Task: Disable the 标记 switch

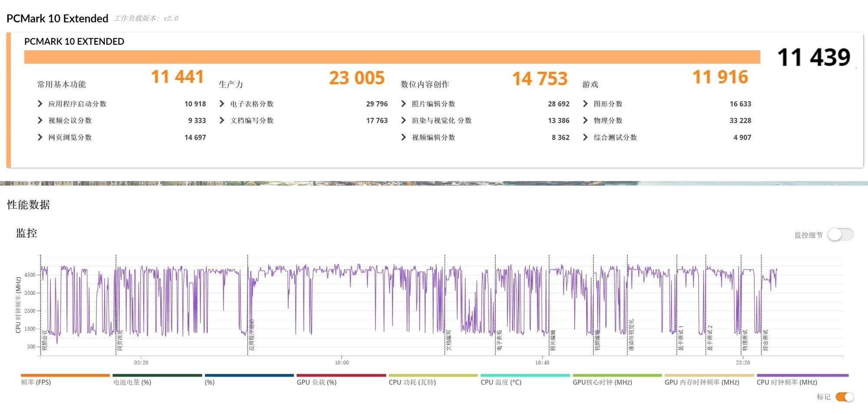Action: [844, 397]
